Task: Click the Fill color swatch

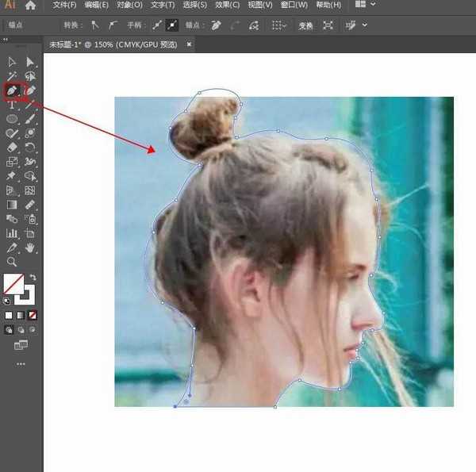Action: tap(12, 283)
